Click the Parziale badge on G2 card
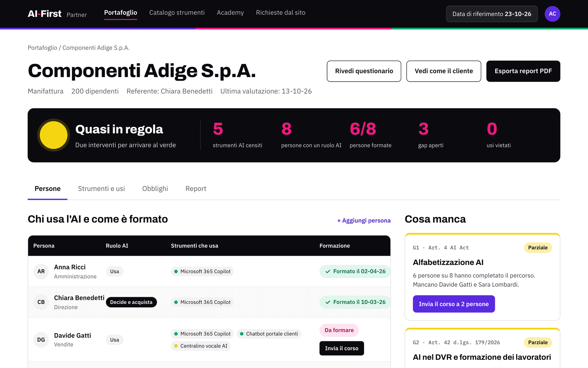 (x=538, y=342)
